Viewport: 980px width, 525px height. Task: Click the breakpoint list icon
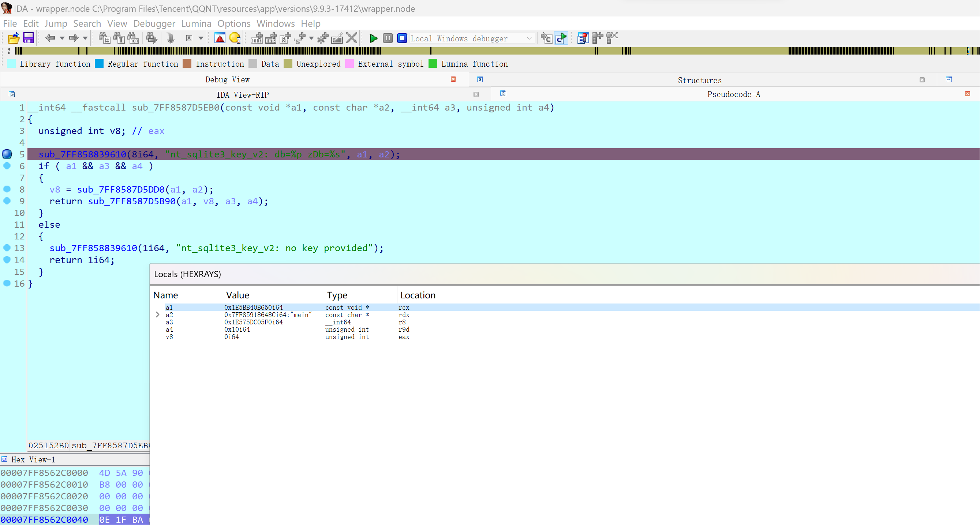tap(583, 38)
